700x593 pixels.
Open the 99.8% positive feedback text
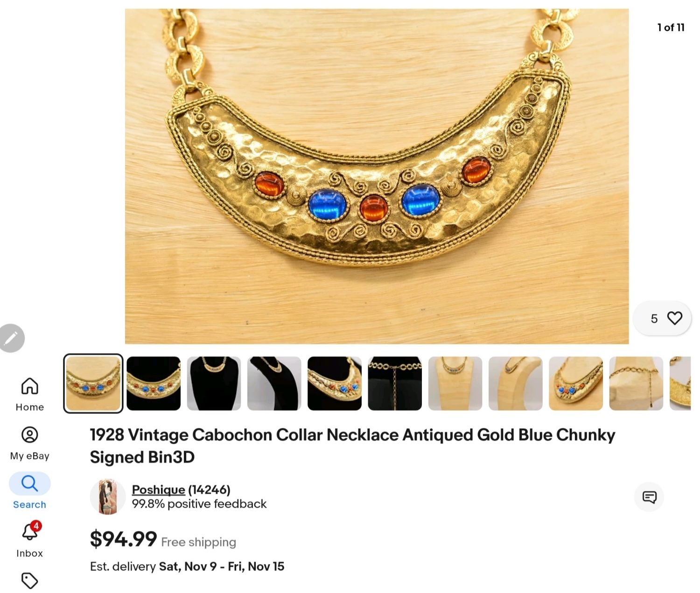[199, 504]
